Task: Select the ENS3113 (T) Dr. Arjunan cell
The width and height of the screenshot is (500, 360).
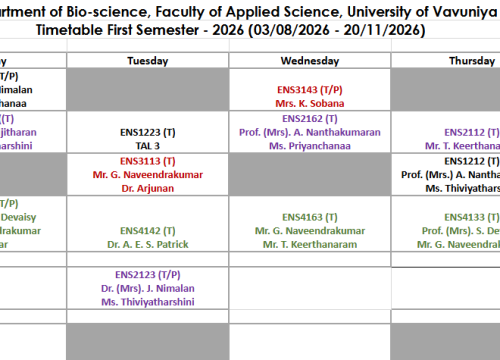Action: tap(148, 174)
